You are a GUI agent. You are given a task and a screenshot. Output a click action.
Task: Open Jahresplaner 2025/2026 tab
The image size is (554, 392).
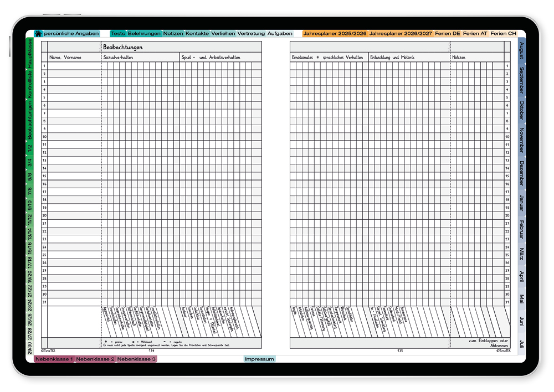pos(335,34)
